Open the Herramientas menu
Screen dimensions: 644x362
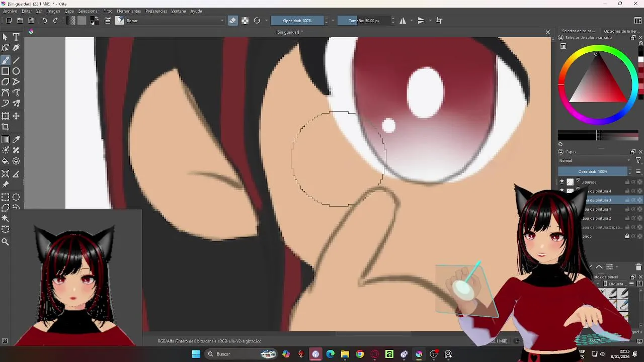(x=129, y=11)
